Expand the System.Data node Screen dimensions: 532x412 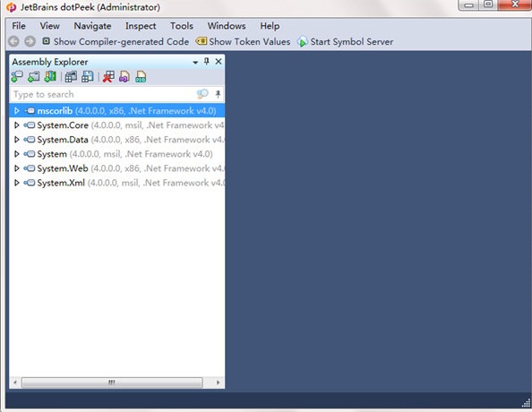point(16,140)
